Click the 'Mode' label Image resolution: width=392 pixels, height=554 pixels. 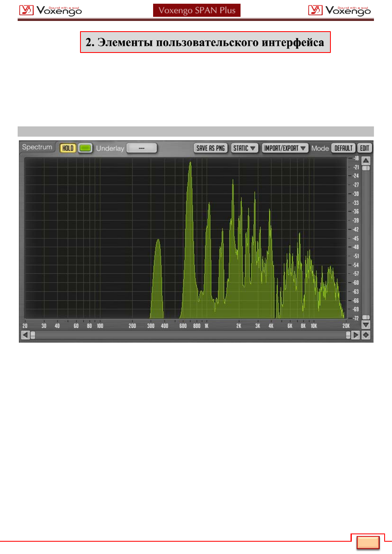(x=320, y=148)
